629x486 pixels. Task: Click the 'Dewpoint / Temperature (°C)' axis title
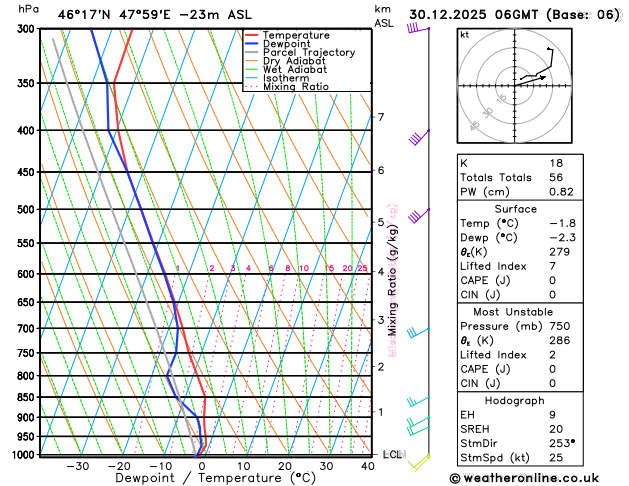[x=215, y=478]
